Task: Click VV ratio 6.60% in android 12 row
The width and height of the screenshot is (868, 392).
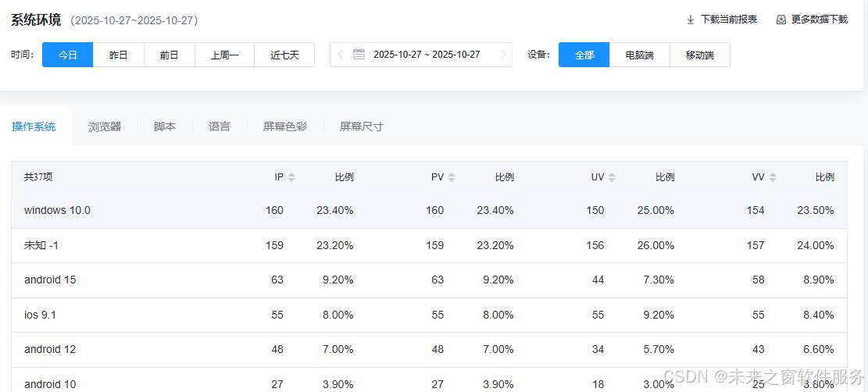Action: pyautogui.click(x=818, y=350)
